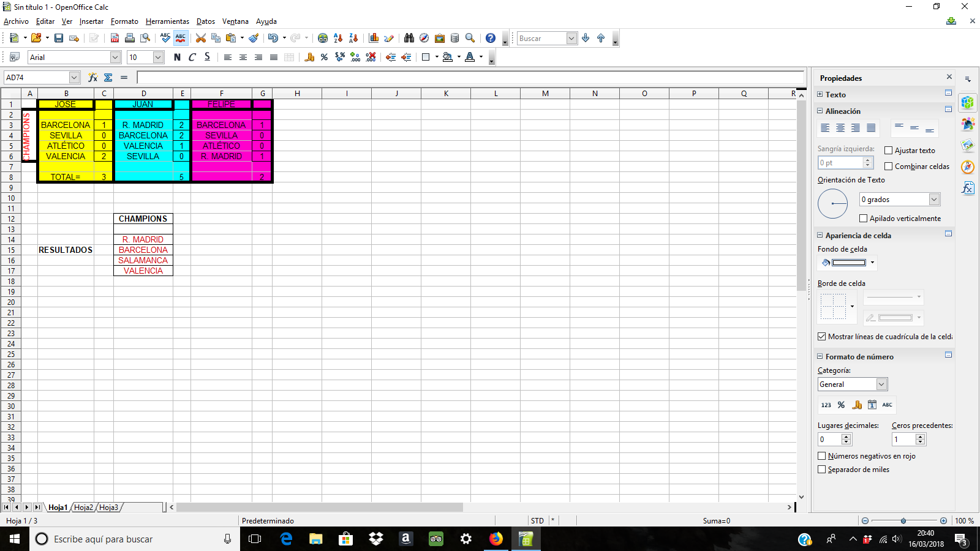980x551 pixels.
Task: Open the Herramientas menu
Action: (x=167, y=21)
